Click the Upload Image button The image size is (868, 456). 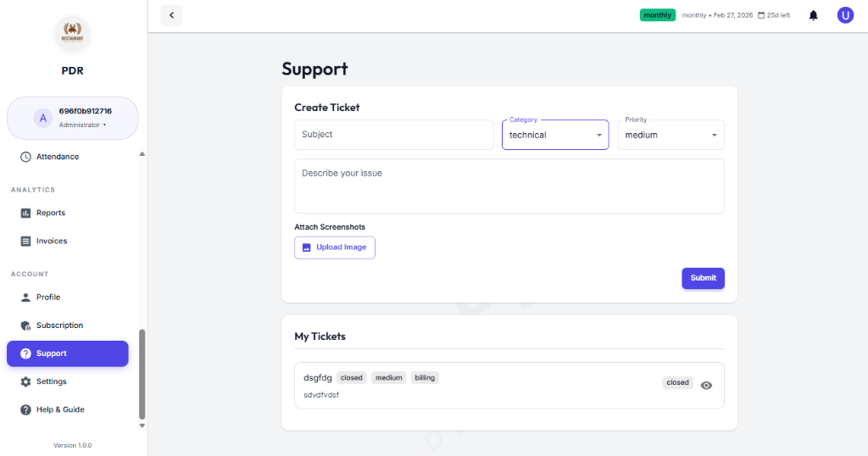(334, 248)
